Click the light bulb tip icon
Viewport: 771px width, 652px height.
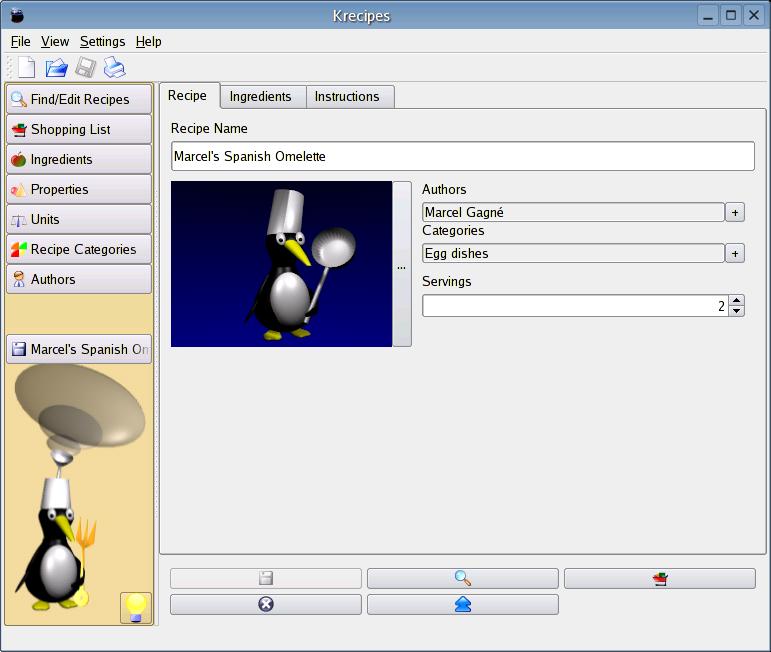135,607
